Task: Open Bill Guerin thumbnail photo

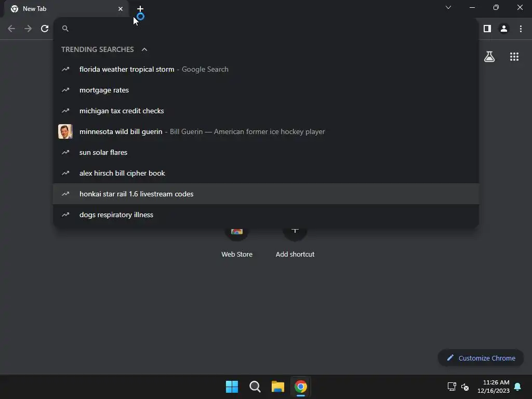Action: [65, 131]
